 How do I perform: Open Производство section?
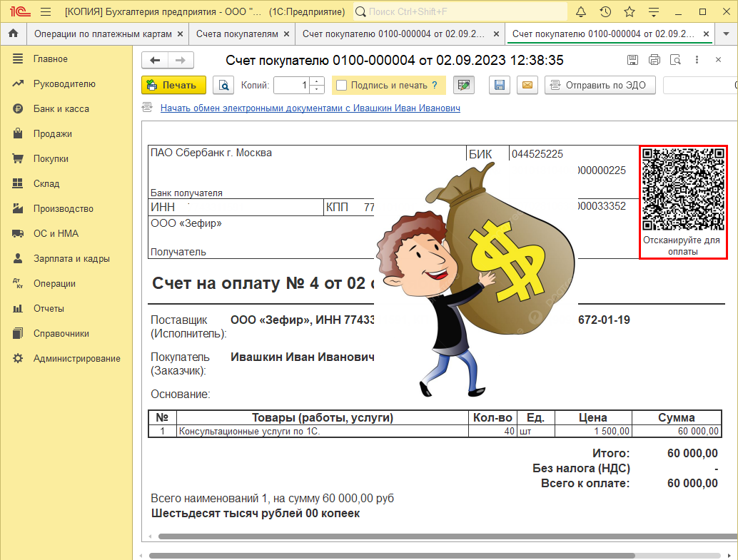[66, 208]
